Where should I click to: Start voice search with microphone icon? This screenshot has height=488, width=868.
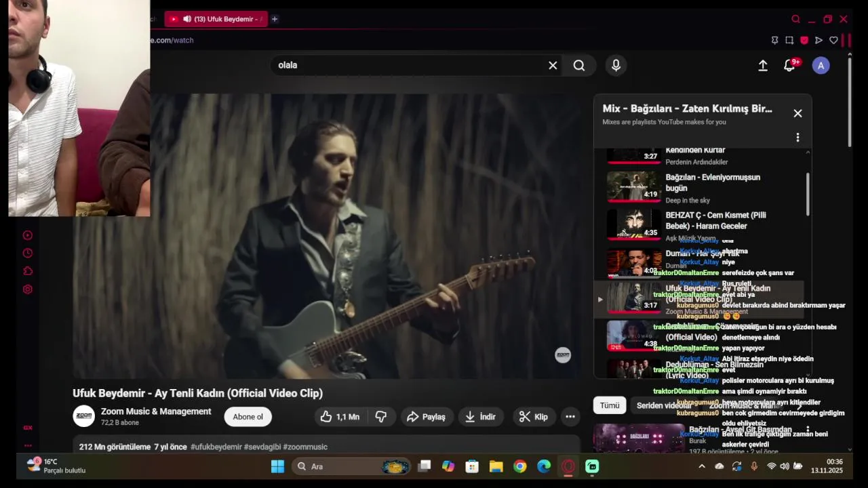[x=616, y=65]
